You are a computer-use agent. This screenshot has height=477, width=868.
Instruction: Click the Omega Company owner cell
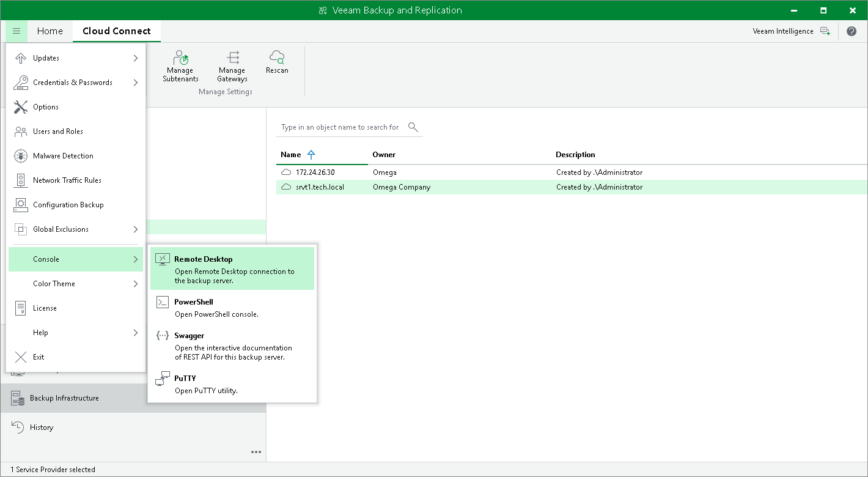pyautogui.click(x=402, y=187)
